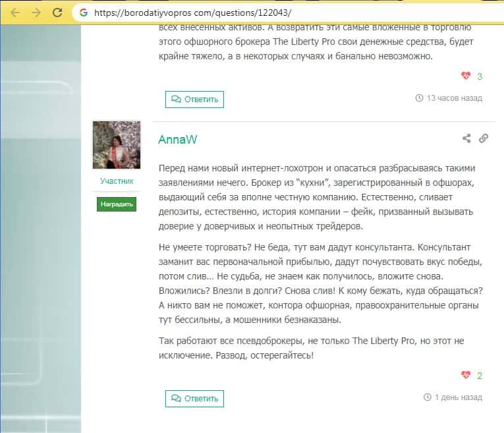Go back with the browser back arrow
Screen dimensions: 504x433
15,13
